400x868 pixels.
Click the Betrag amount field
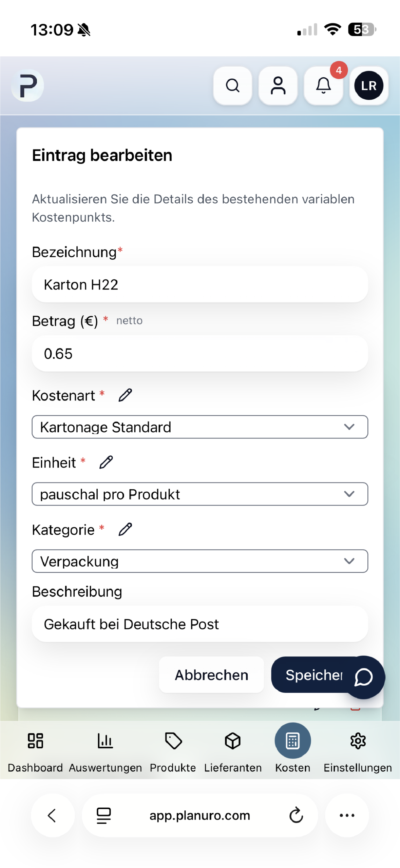[x=200, y=354]
